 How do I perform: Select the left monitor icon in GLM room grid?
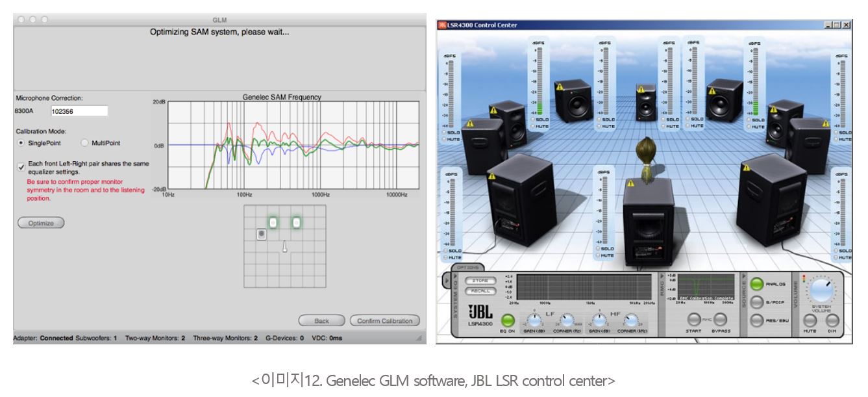273,223
